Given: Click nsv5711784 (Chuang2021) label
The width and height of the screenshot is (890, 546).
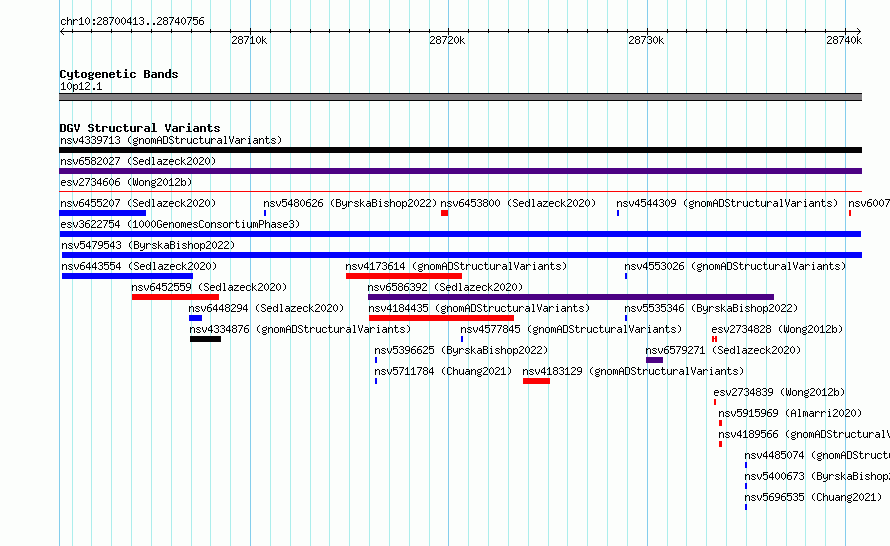Looking at the screenshot, I should (x=443, y=371).
